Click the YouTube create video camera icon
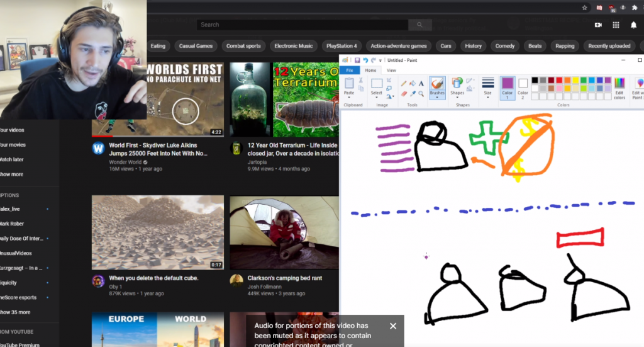This screenshot has width=644, height=347. click(598, 25)
